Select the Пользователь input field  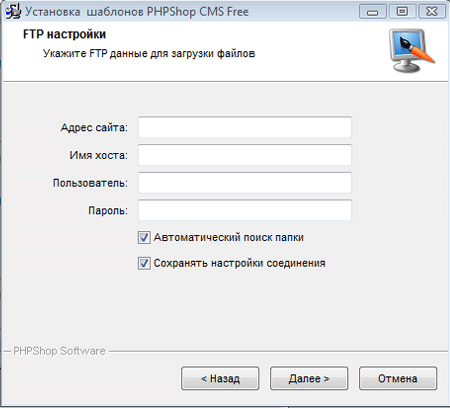[245, 183]
